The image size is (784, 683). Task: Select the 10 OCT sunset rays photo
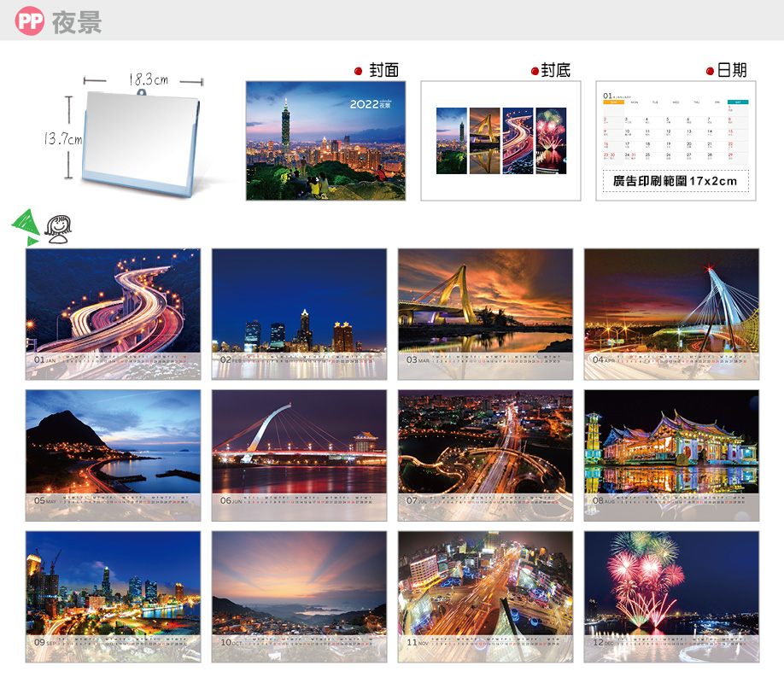[x=299, y=597]
